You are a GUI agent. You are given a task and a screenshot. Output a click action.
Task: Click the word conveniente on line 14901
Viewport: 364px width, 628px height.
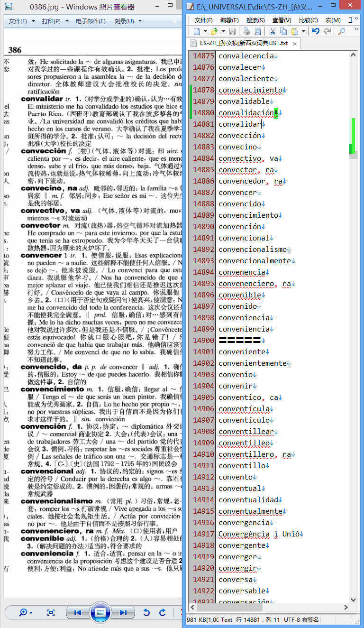coord(242,351)
